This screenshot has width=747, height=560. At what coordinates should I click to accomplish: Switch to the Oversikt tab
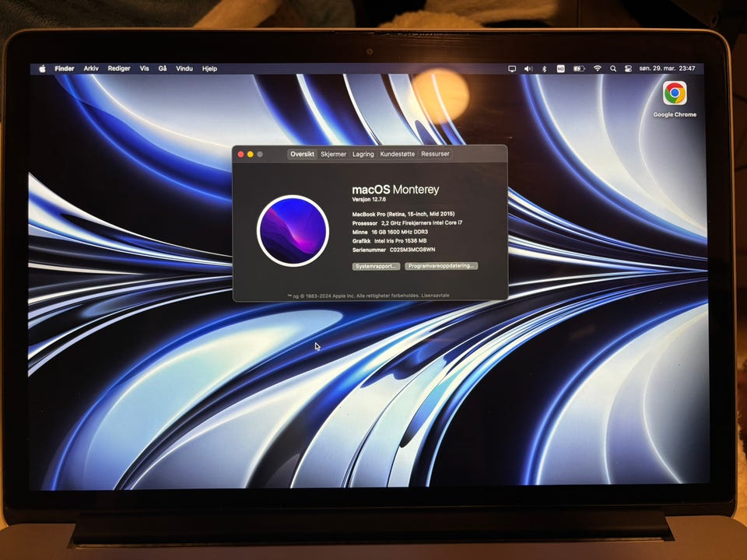click(x=303, y=154)
